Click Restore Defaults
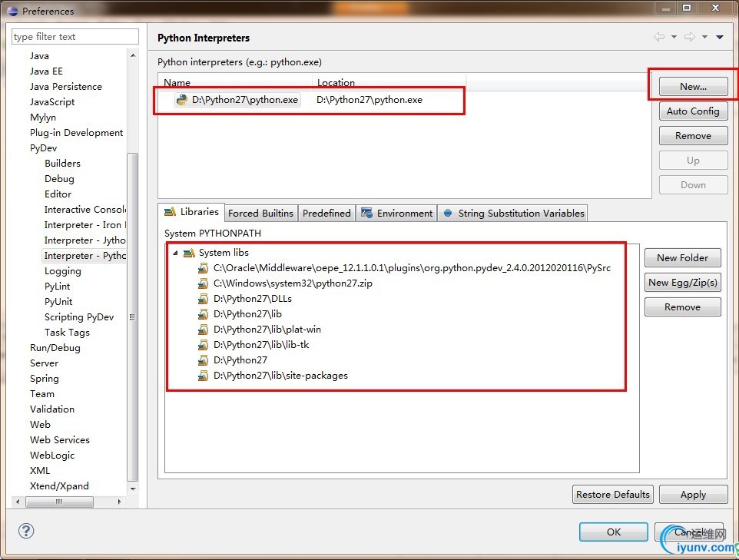Viewport: 739px width, 560px height. click(x=613, y=495)
